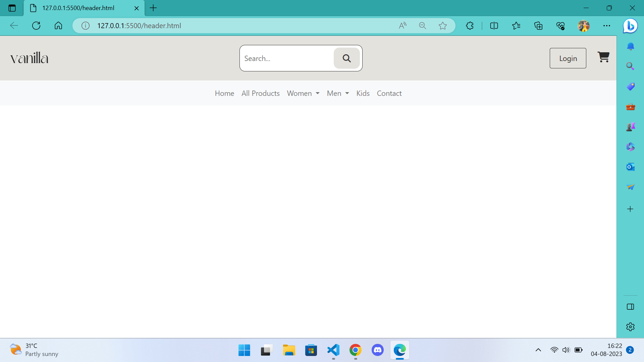This screenshot has width=644, height=362.
Task: Open Bing Chat in the Edge sidebar
Action: pyautogui.click(x=630, y=26)
